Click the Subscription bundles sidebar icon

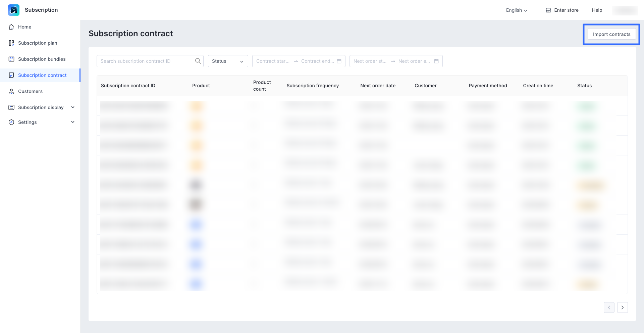[11, 59]
